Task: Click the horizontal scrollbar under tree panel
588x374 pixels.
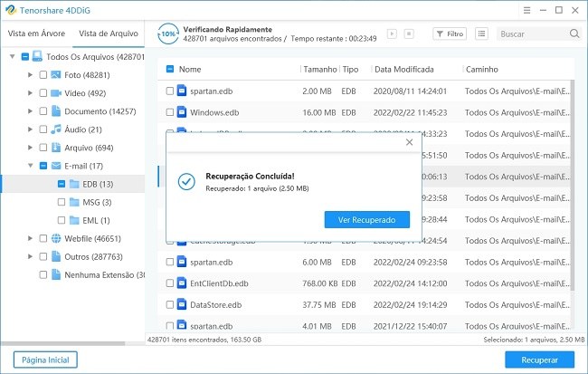Action: [x=63, y=343]
